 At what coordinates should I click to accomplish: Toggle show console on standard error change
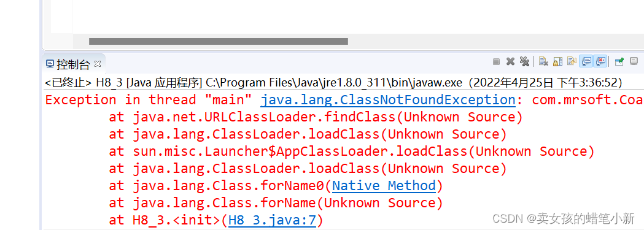pyautogui.click(x=600, y=61)
